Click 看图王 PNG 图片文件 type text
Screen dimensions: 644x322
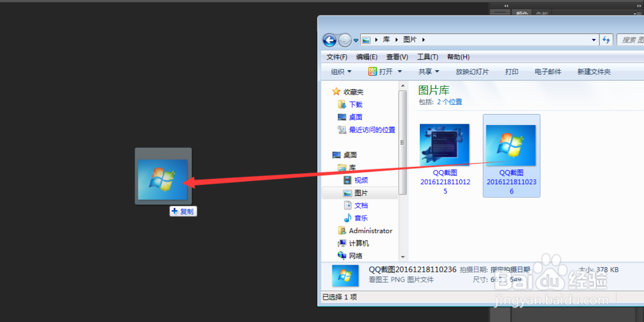[401, 280]
